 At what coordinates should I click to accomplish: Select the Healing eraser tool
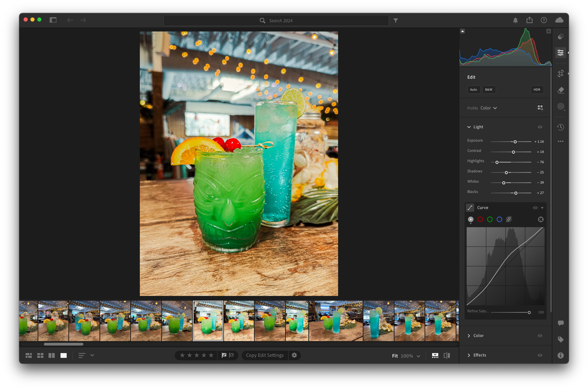pyautogui.click(x=560, y=90)
